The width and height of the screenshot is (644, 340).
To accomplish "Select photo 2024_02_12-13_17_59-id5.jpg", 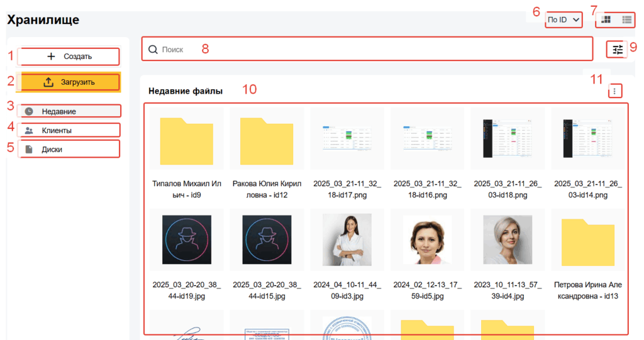I will 427,240.
